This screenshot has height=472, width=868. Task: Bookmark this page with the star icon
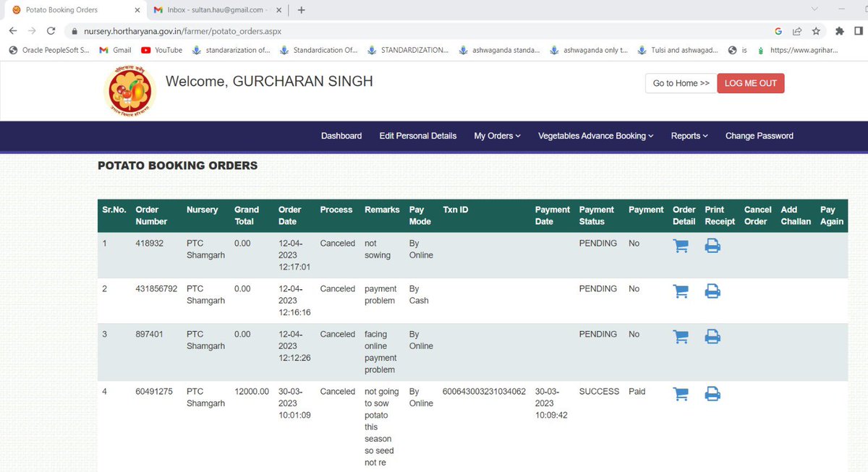pos(815,31)
